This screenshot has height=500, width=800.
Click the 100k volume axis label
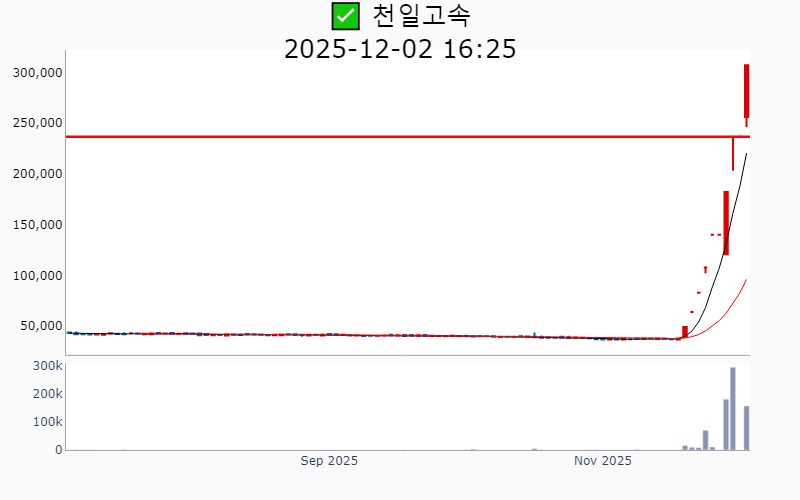(47, 422)
